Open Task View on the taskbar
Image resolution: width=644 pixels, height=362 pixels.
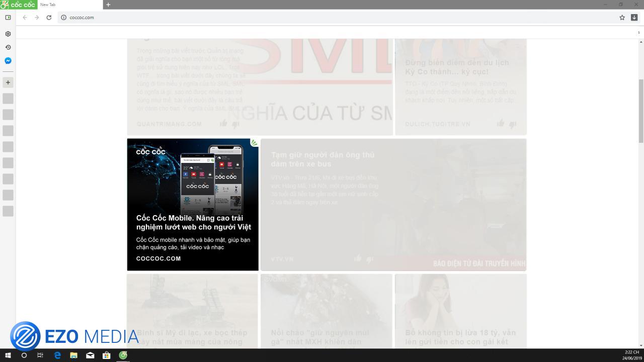coord(40,355)
